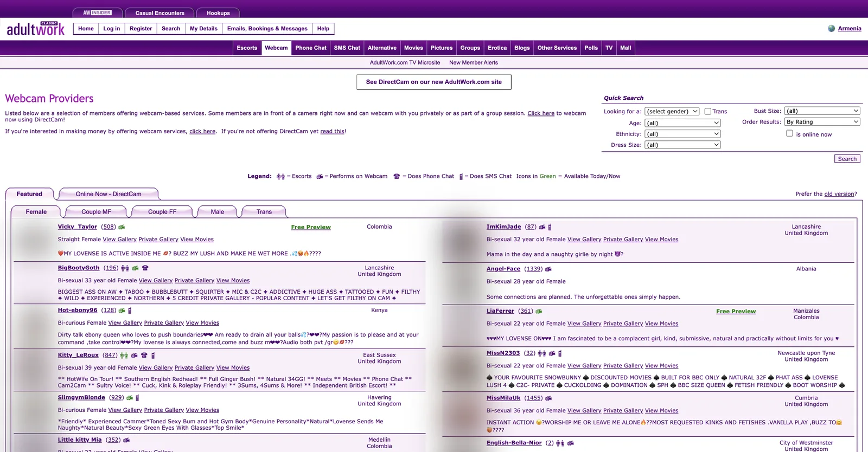Click the Quick Search Search button
Viewport: 868px width, 452px height.
point(847,159)
